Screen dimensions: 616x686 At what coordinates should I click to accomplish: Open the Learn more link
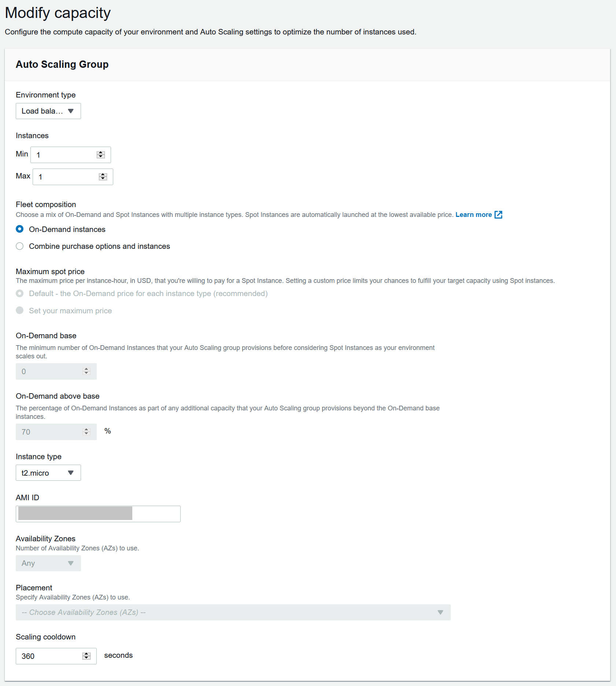click(x=473, y=215)
